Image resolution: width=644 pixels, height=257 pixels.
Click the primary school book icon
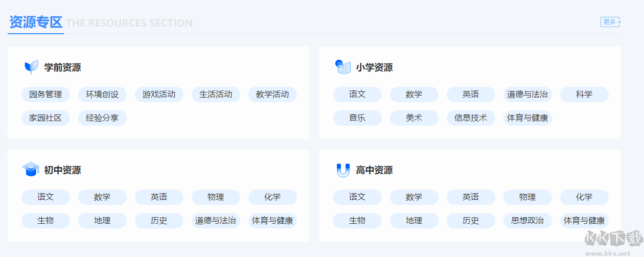(x=343, y=67)
